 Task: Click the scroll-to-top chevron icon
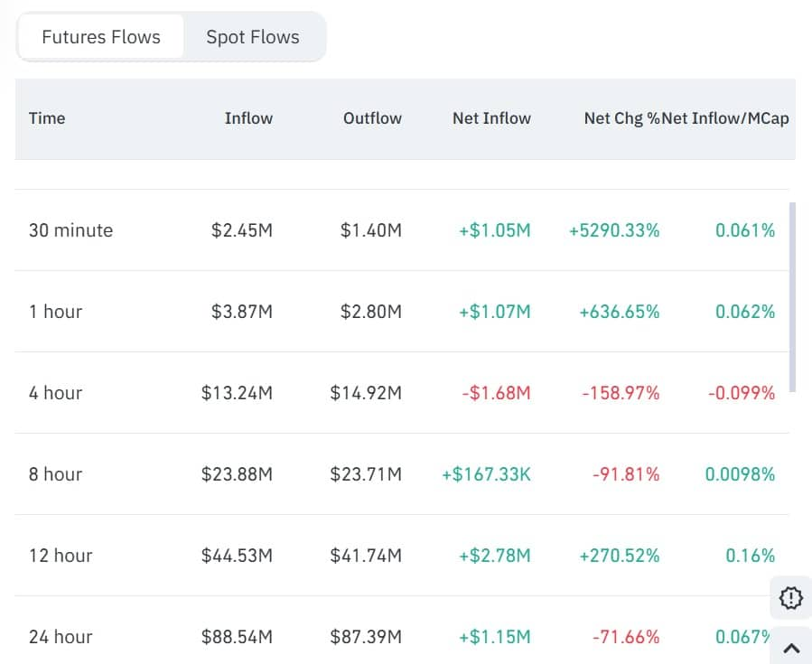pos(790,649)
